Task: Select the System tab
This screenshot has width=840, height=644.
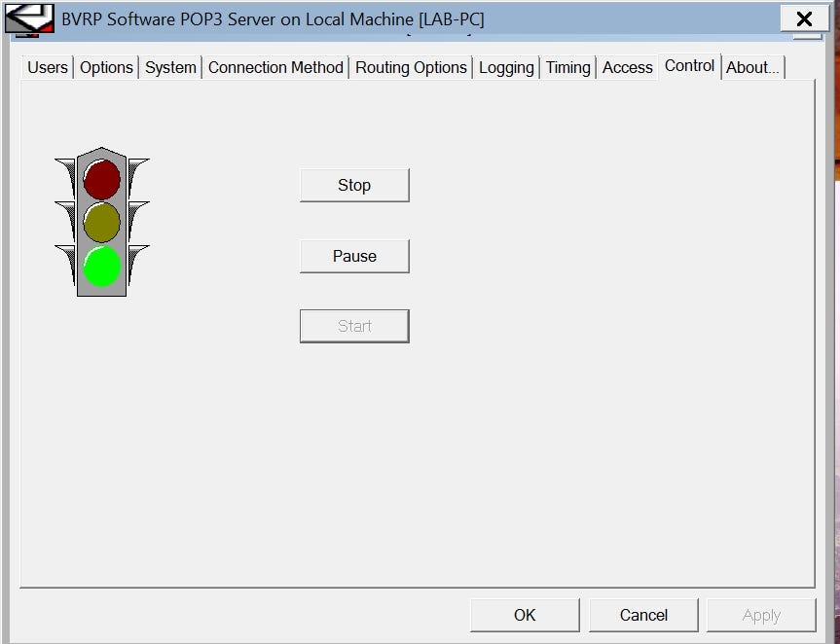Action: [170, 67]
